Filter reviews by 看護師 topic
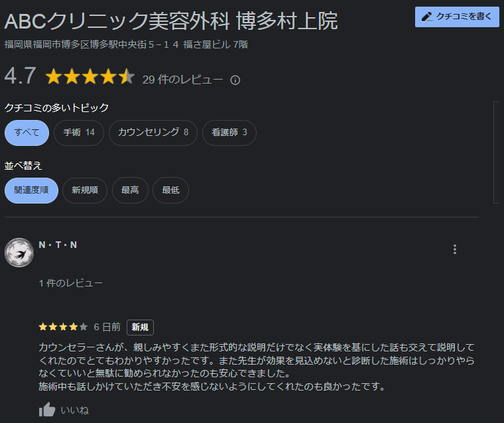 tap(229, 133)
